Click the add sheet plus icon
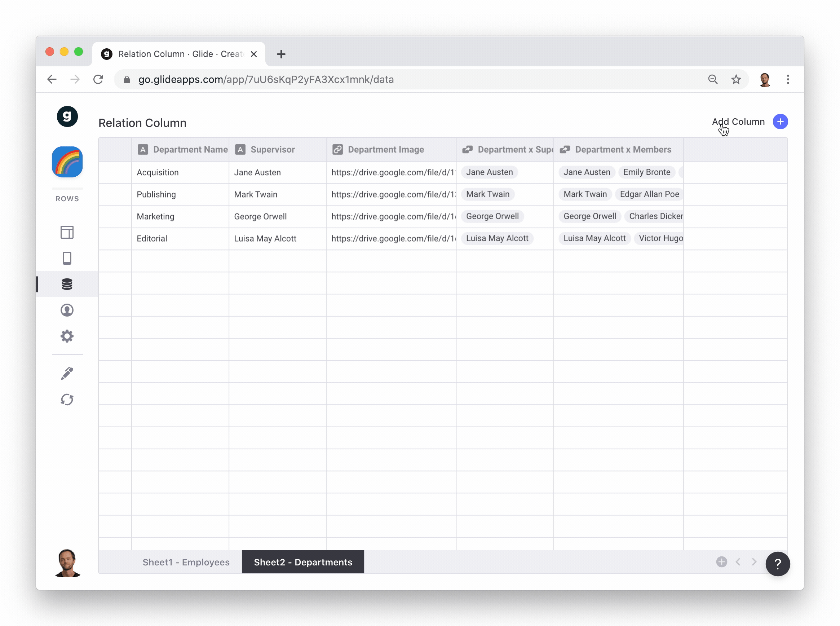Viewport: 840px width, 626px height. point(721,562)
